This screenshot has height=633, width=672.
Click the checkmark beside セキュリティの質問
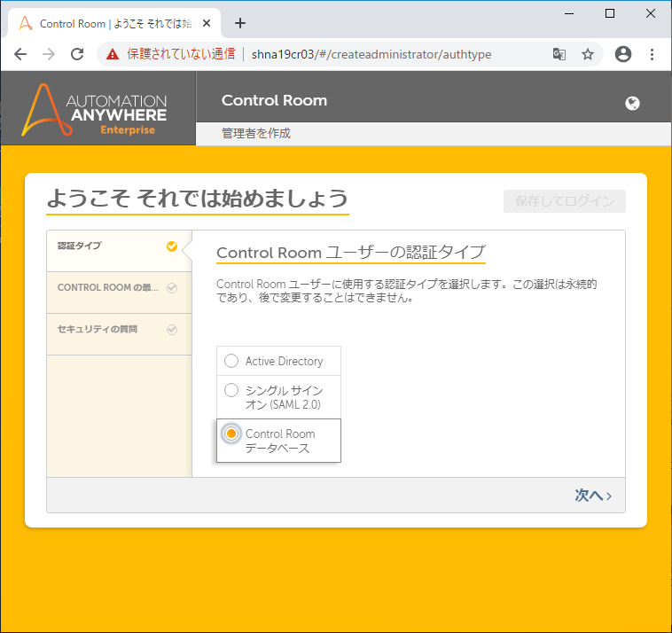[x=172, y=329]
